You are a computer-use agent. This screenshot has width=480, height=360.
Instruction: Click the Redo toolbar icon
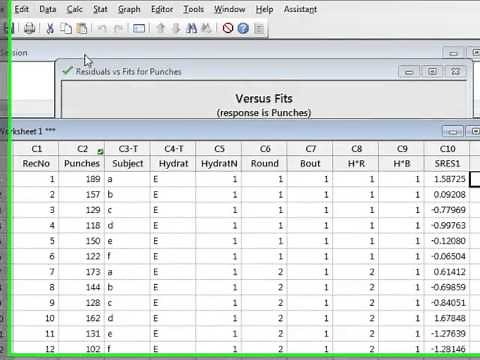(x=118, y=28)
